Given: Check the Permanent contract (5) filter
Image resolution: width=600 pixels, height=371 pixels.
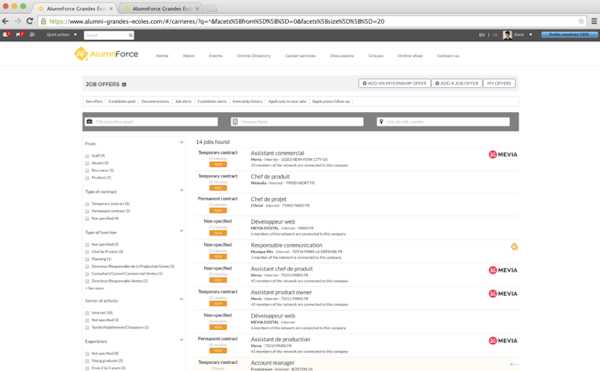Looking at the screenshot, I should click(87, 211).
